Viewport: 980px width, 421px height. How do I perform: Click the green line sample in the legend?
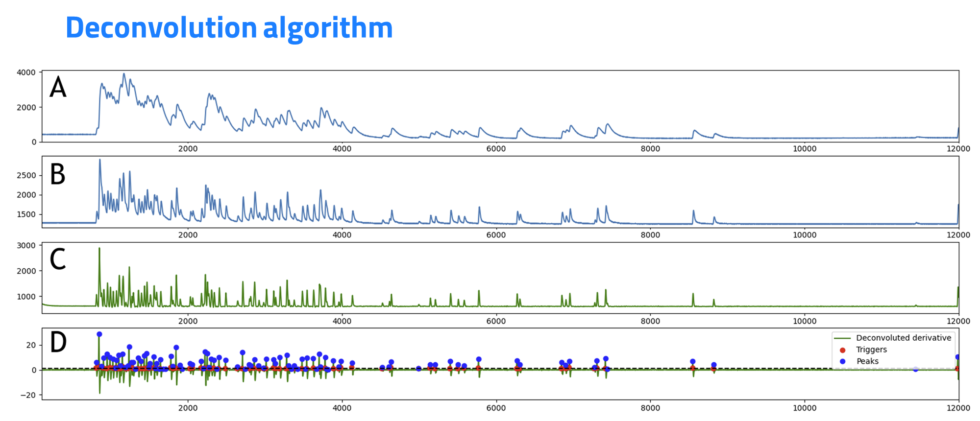pos(842,338)
